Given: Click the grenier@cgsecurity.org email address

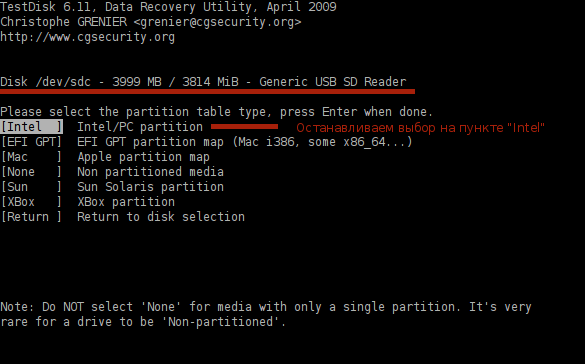Looking at the screenshot, I should point(217,22).
